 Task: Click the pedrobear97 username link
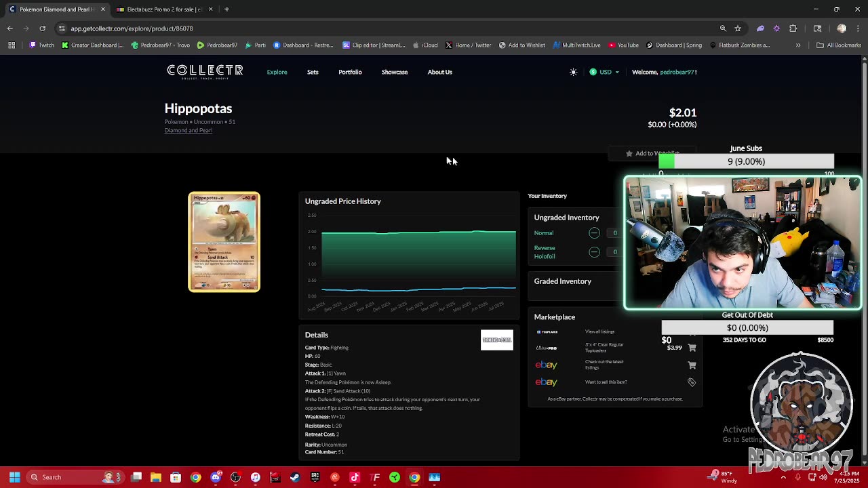676,72
